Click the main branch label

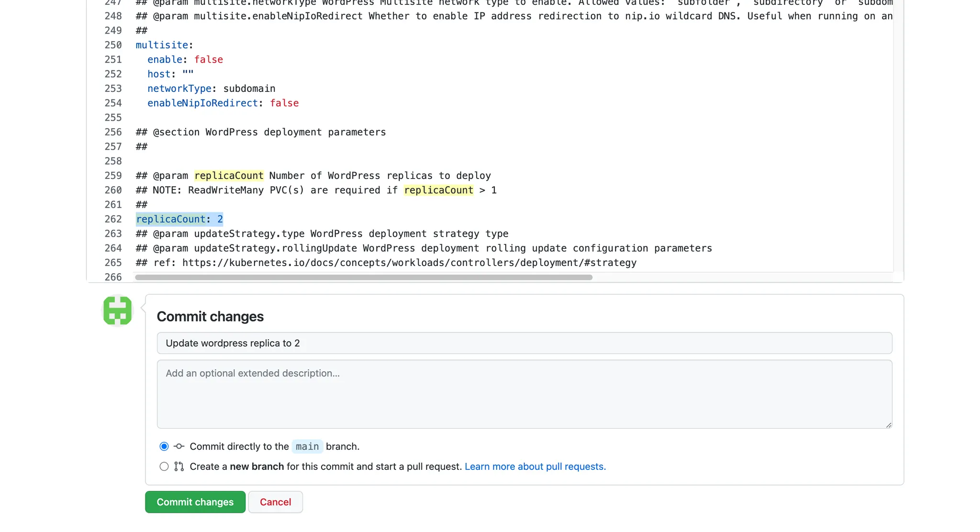(x=307, y=446)
